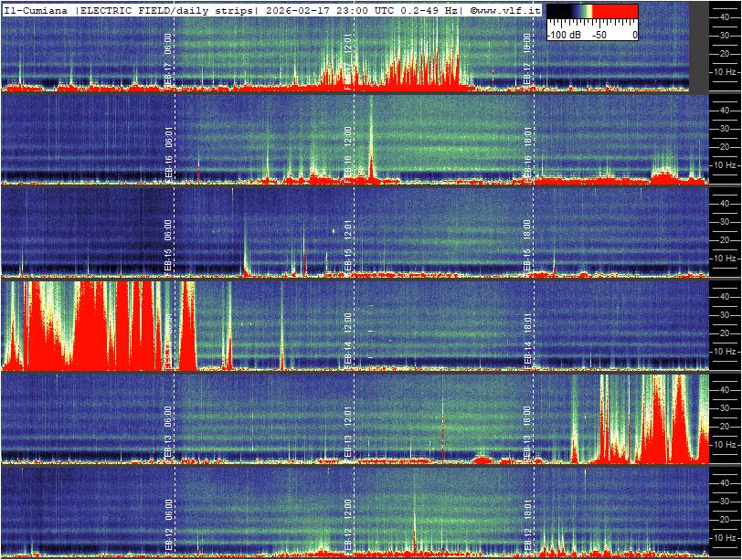Click the FEB 16 12:00 time marker
742x560 pixels.
tap(348, 153)
